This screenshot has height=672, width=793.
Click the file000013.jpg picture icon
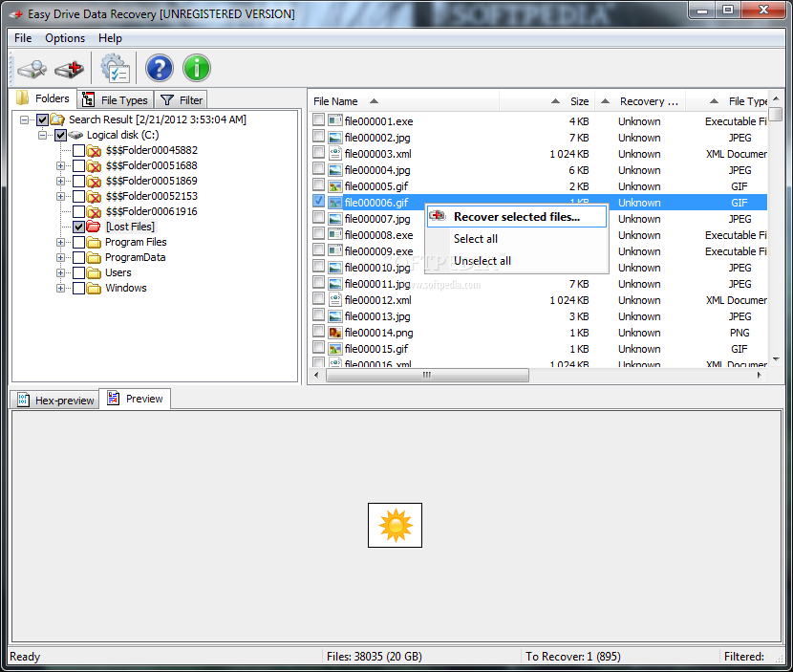[x=334, y=315]
